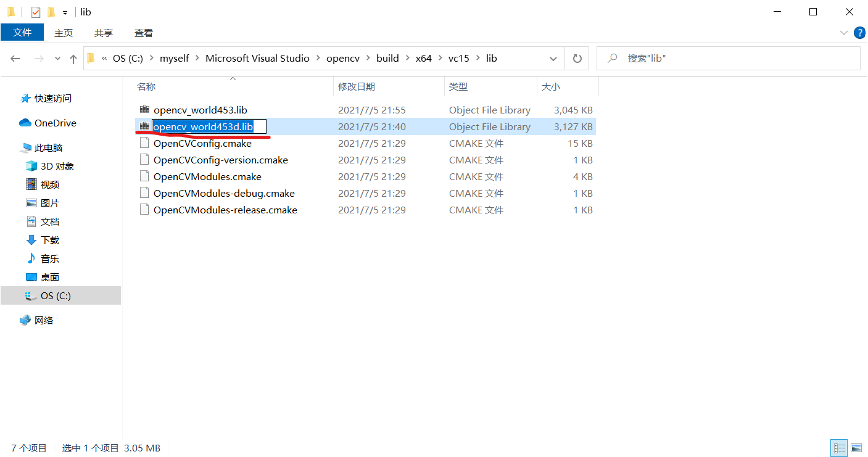Image resolution: width=868 pixels, height=457 pixels.
Task: Click the OpenCVModules.cmake file icon
Action: coord(144,176)
